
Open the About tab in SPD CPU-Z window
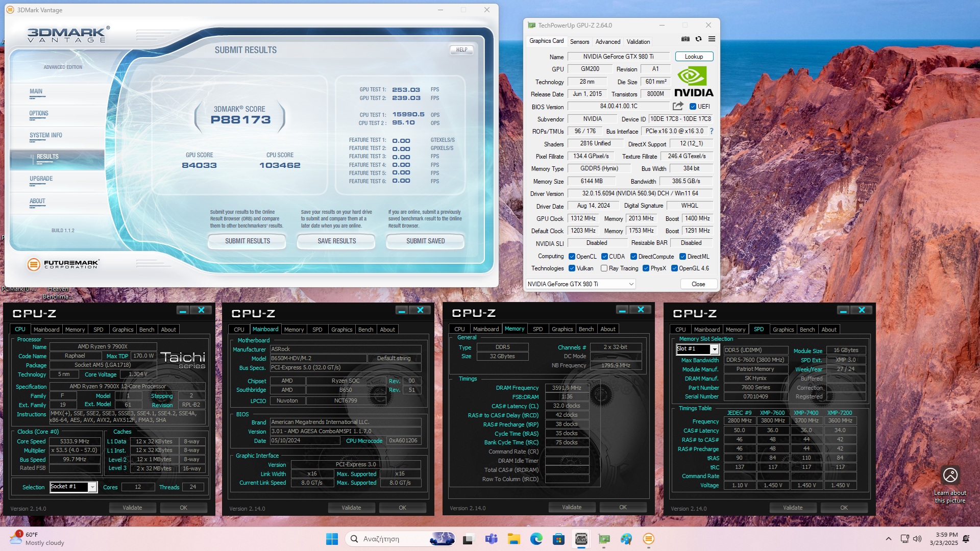(x=829, y=330)
